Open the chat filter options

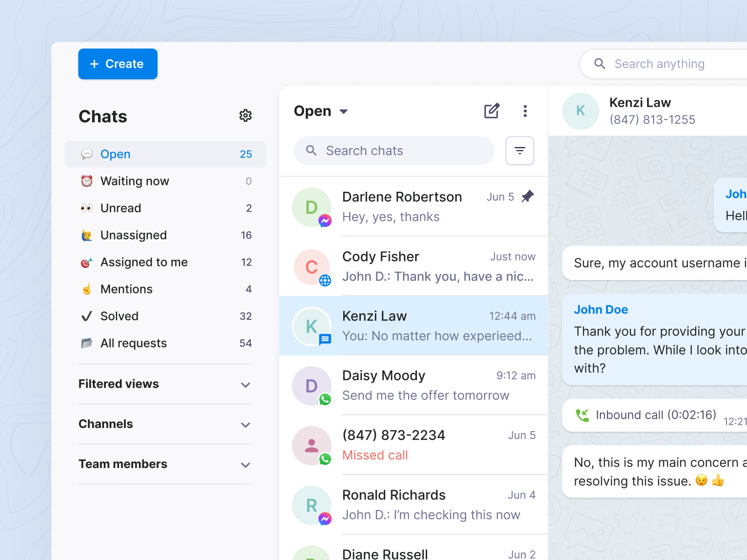pos(520,150)
